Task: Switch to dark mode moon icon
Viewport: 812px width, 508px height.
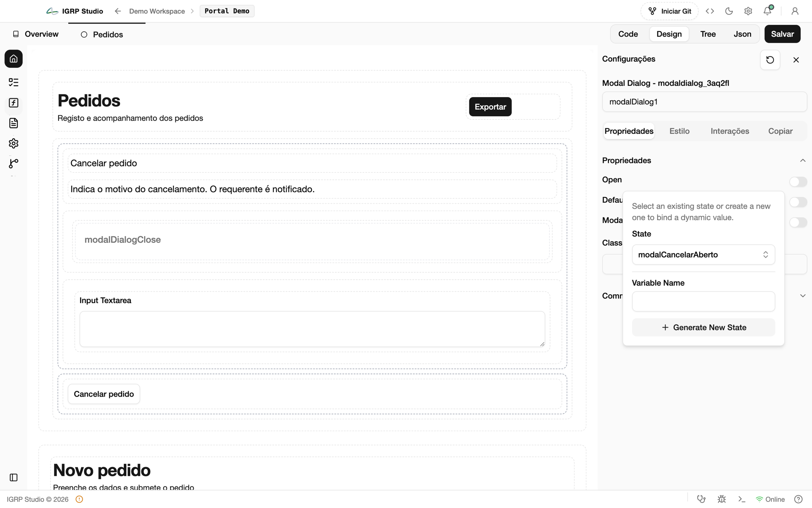Action: coord(729,11)
